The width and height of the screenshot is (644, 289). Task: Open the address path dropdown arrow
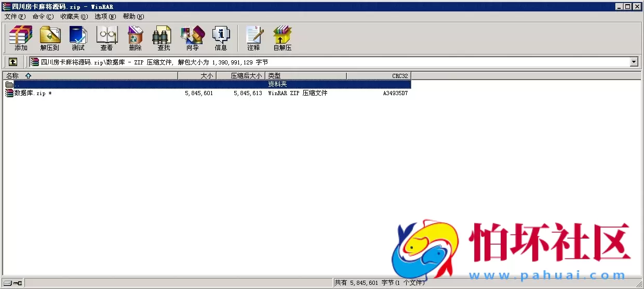pos(634,62)
